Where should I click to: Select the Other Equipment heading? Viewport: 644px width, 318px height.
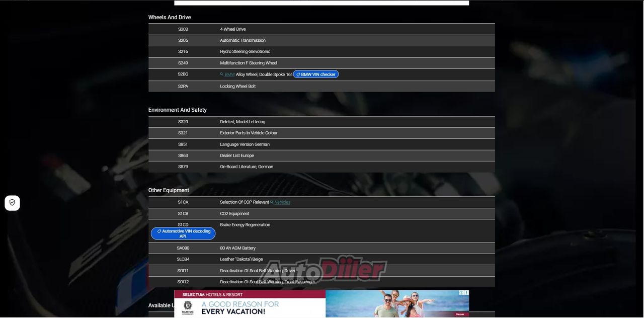point(169,191)
